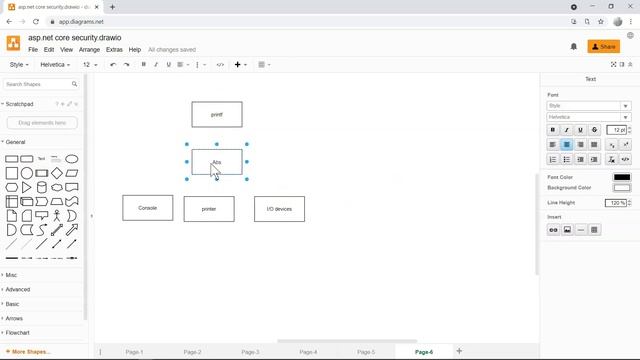640x360 pixels.
Task: Click the Line Height value field
Action: [616, 203]
